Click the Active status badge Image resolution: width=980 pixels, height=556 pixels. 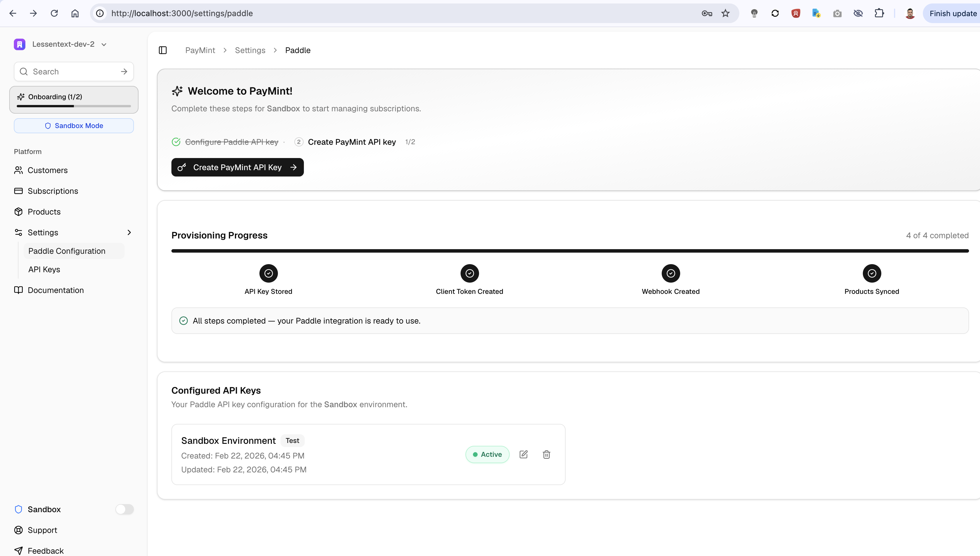pyautogui.click(x=487, y=454)
